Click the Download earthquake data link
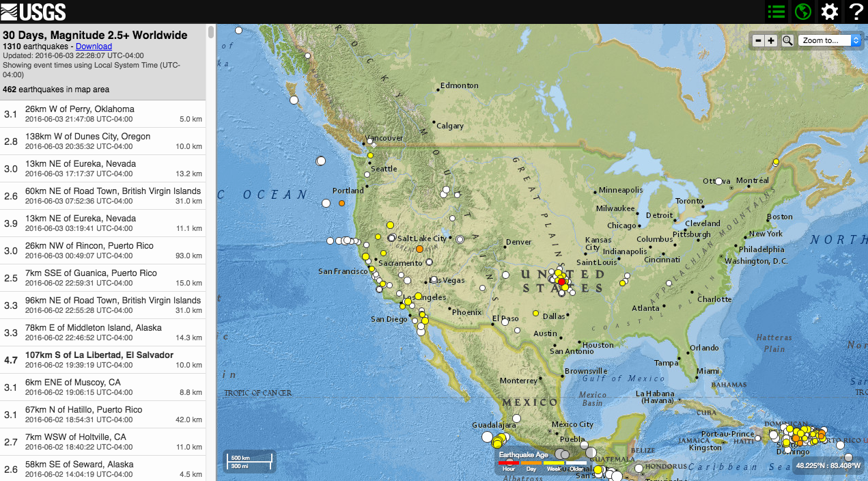This screenshot has width=868, height=481. coord(94,46)
